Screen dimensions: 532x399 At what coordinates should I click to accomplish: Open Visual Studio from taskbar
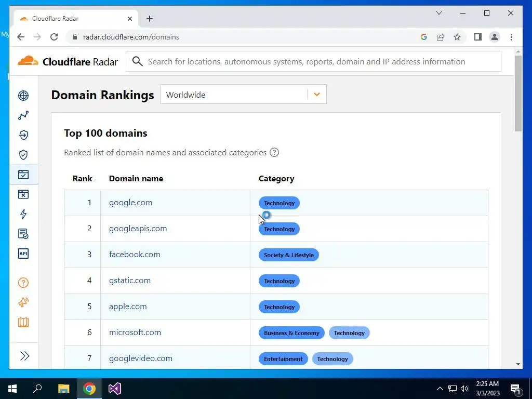[x=115, y=389]
